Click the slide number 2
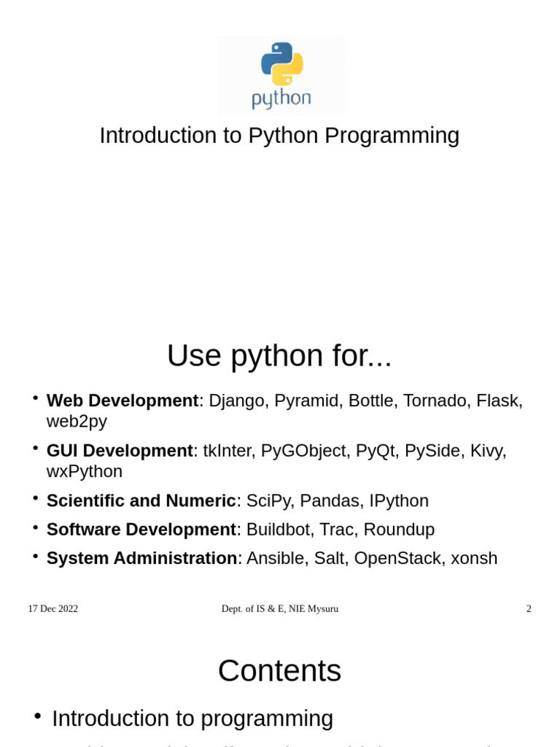 (x=529, y=609)
